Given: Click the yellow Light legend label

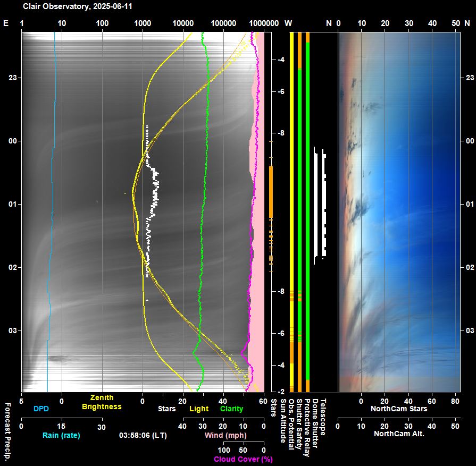Looking at the screenshot, I should 199,409.
